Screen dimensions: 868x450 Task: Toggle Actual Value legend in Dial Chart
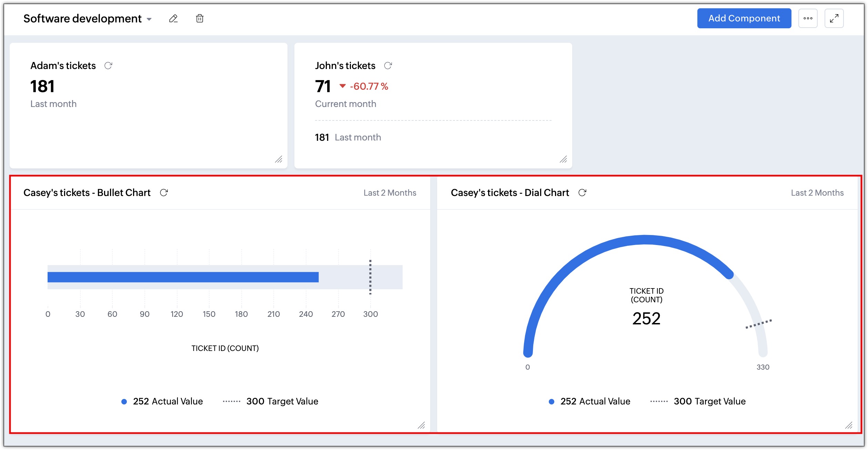click(589, 401)
